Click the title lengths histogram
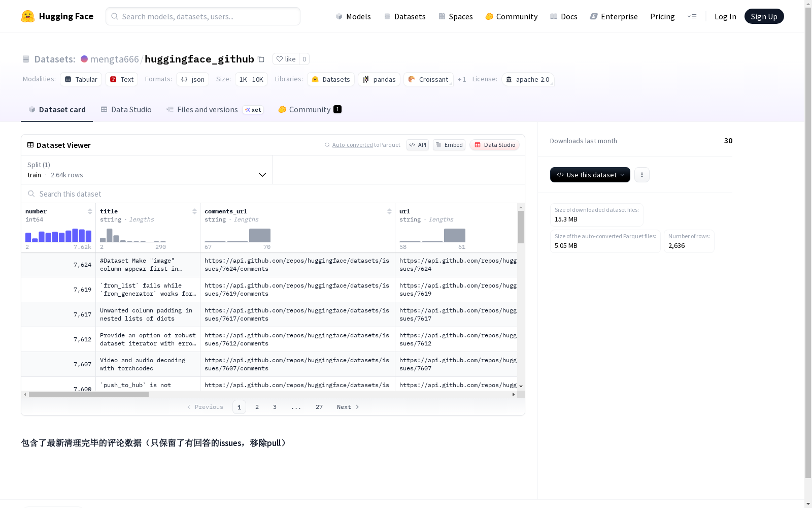The width and height of the screenshot is (812, 508). pyautogui.click(x=133, y=235)
